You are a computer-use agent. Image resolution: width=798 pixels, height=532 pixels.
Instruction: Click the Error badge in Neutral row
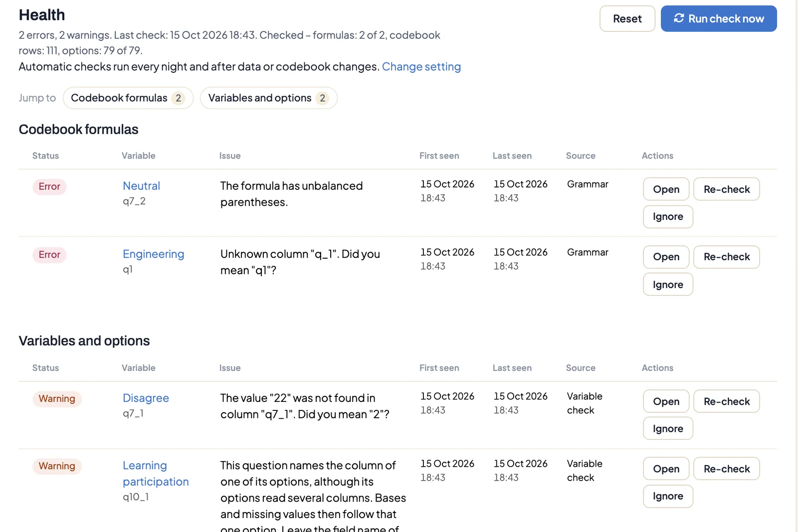coord(49,186)
